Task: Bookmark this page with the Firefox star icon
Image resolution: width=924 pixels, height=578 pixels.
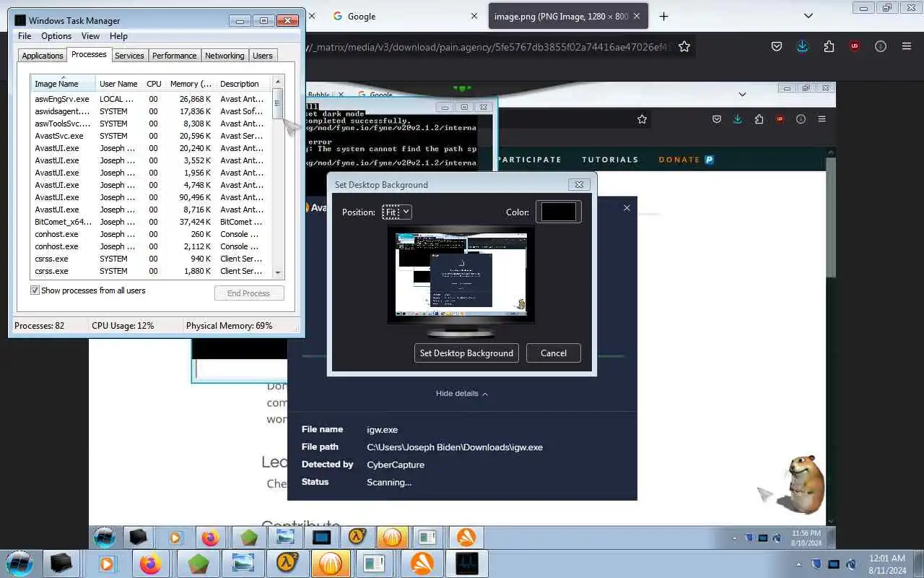Action: [x=684, y=46]
